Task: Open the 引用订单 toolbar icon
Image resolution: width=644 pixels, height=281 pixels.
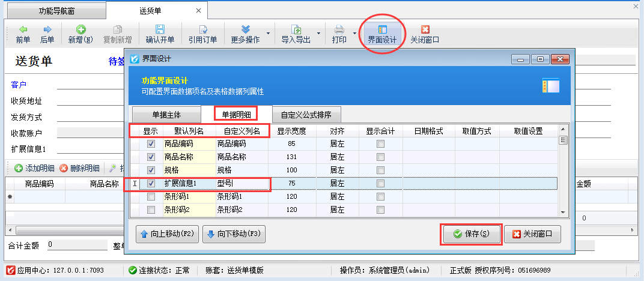Action: (x=202, y=29)
